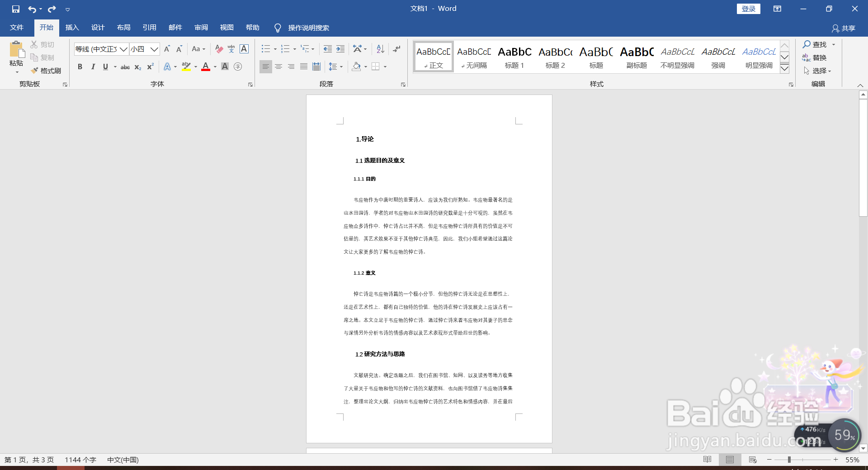
Task: Clear all formatting with the eraser icon
Action: pos(218,49)
